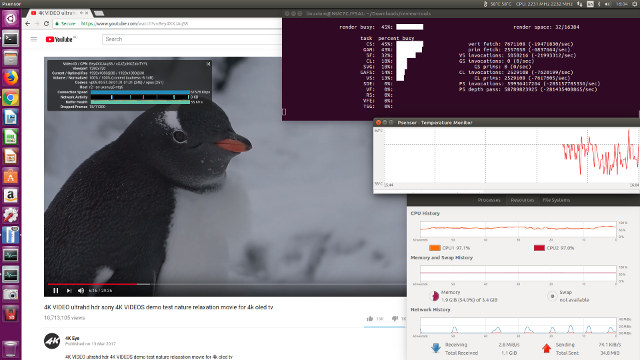This screenshot has height=360, width=640.
Task: Reload the Chrome page
Action: tap(46, 24)
